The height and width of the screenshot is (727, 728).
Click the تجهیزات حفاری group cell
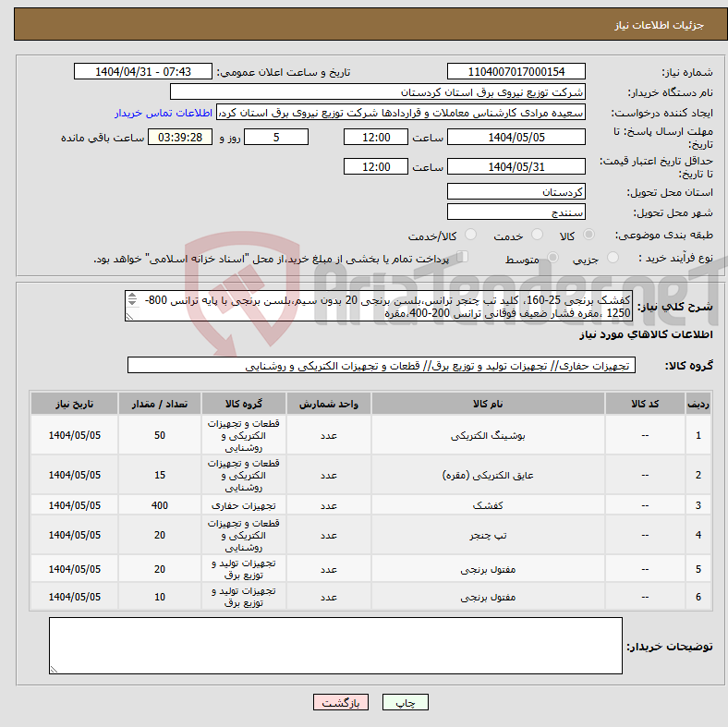tap(244, 505)
